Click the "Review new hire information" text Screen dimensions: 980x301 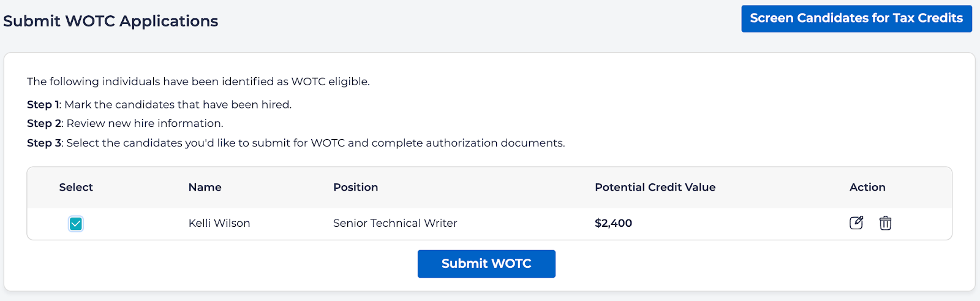[145, 123]
